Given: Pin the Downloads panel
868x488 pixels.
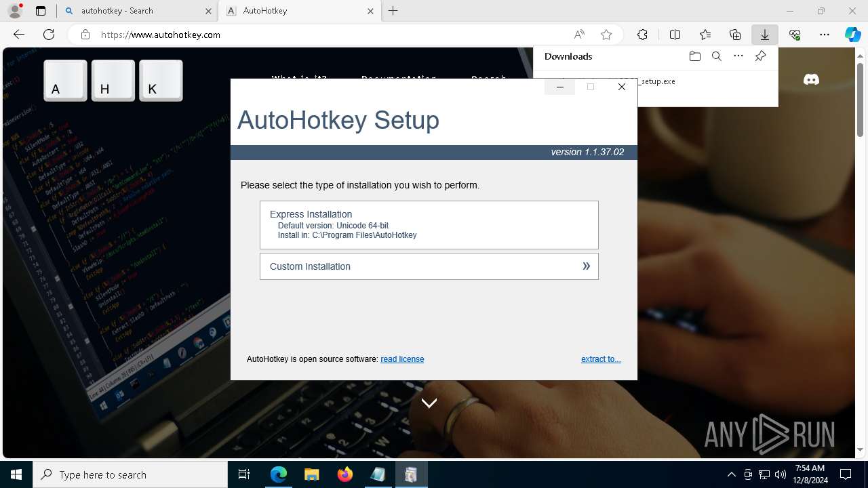Looking at the screenshot, I should click(x=760, y=56).
